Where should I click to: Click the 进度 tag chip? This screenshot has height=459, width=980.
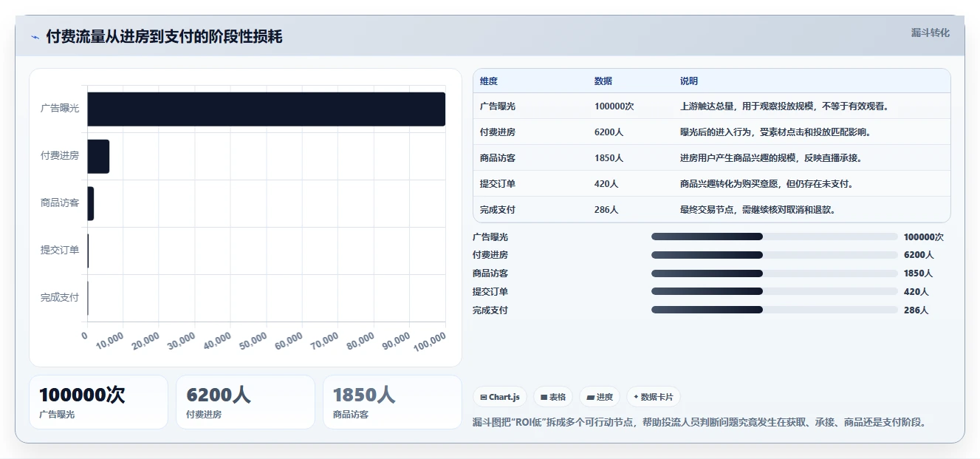click(x=600, y=397)
